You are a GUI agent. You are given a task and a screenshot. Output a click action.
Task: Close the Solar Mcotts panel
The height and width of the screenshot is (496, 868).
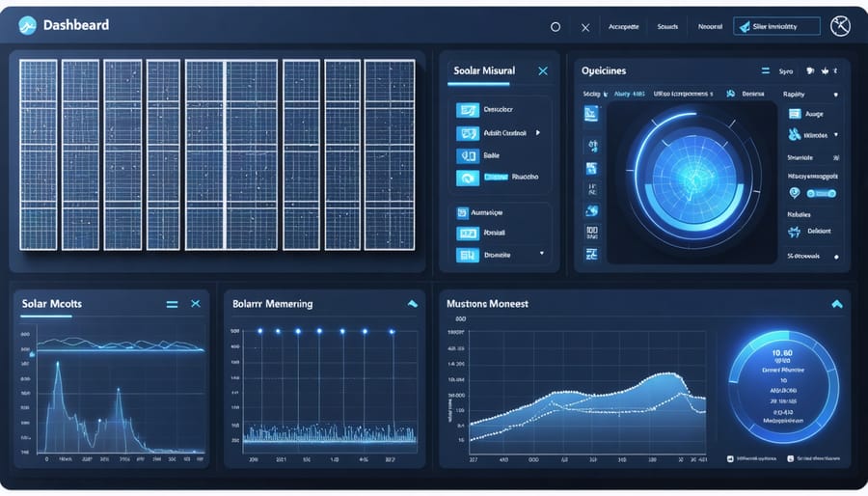click(x=196, y=304)
